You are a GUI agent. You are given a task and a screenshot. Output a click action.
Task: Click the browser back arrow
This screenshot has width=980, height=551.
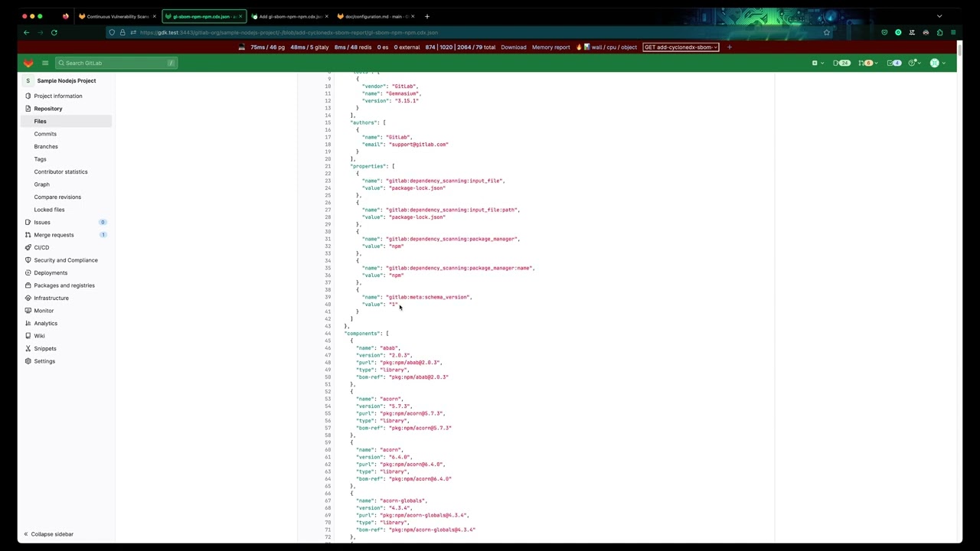pyautogui.click(x=27, y=32)
